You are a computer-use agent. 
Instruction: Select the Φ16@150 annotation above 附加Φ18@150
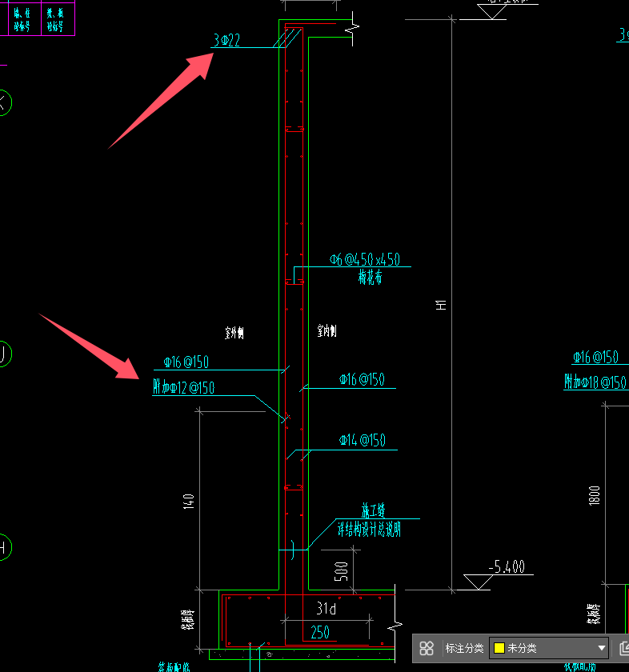tap(595, 357)
